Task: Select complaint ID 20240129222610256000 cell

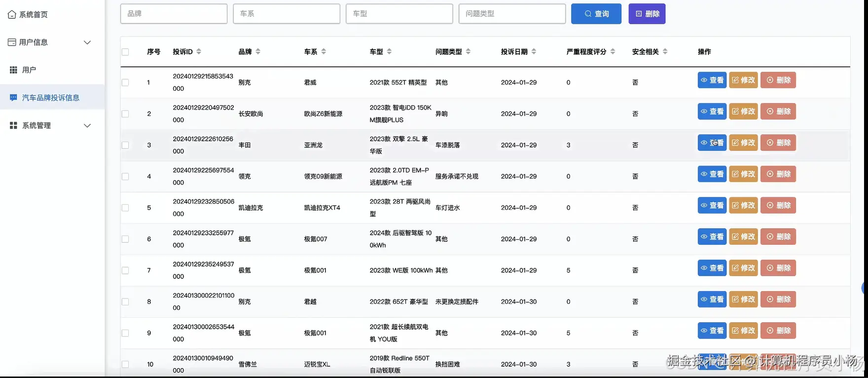Action: (203, 145)
